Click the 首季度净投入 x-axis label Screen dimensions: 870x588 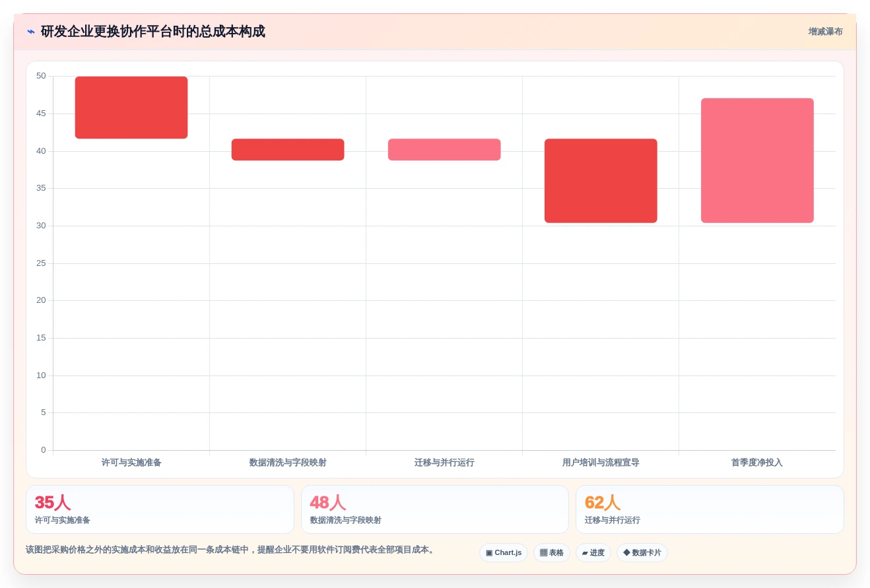click(x=757, y=463)
